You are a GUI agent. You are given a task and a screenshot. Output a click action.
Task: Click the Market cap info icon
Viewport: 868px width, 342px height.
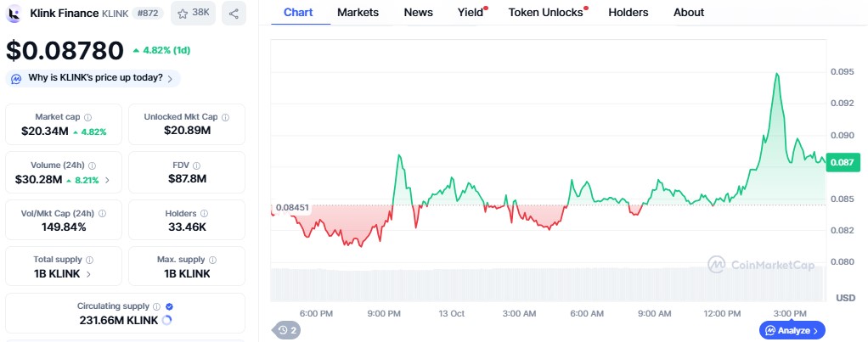pyautogui.click(x=88, y=117)
